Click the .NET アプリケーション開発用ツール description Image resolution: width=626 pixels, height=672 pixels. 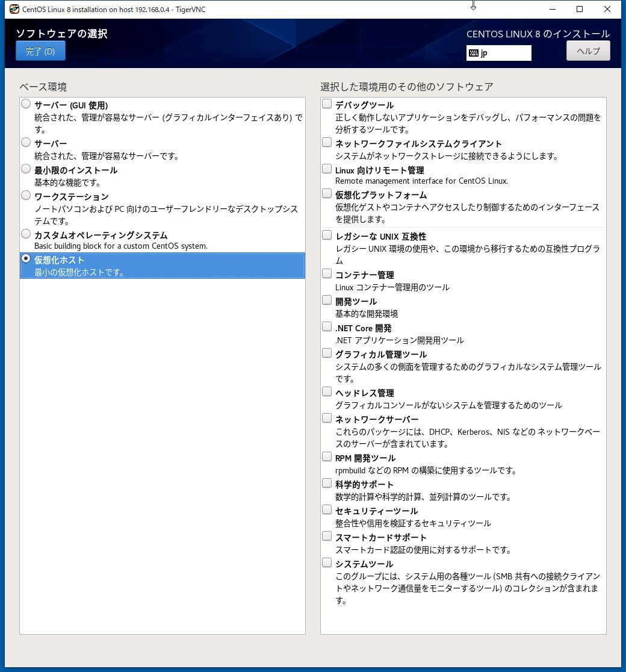click(x=399, y=340)
